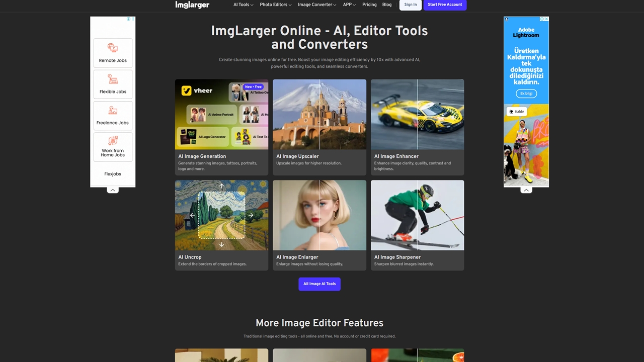
Task: Open the AI Uncrop Van Gogh thumbnail
Action: pyautogui.click(x=221, y=215)
